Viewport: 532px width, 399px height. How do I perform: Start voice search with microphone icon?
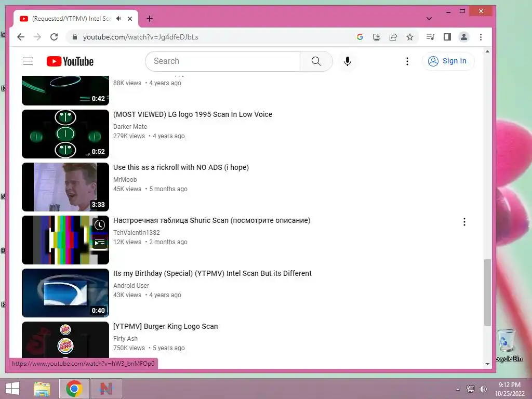tap(347, 61)
